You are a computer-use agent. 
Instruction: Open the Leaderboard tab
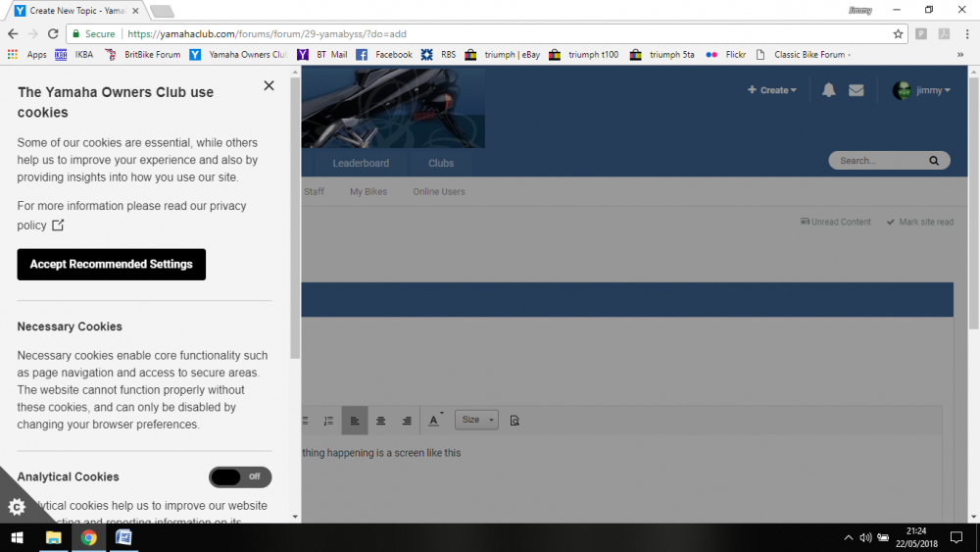(361, 163)
